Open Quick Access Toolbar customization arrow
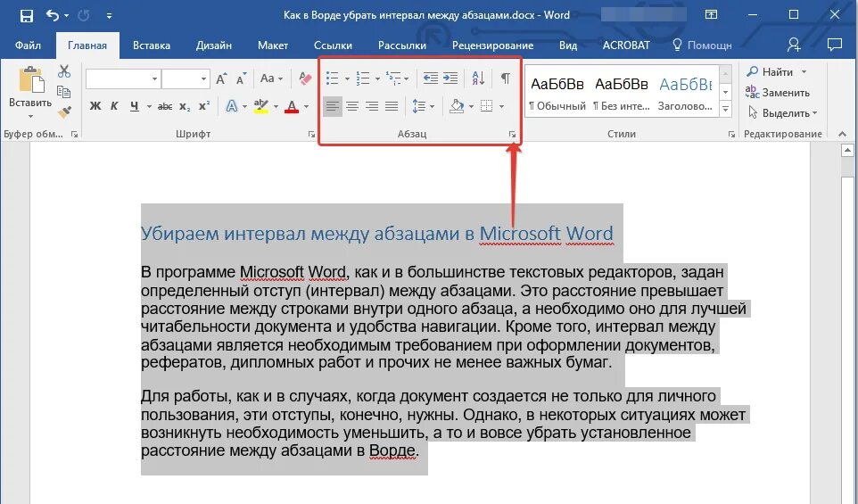The image size is (858, 504). pyautogui.click(x=110, y=16)
